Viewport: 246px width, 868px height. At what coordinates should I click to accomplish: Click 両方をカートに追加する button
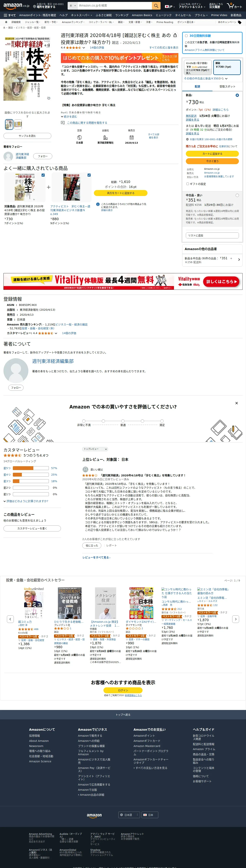121,193
